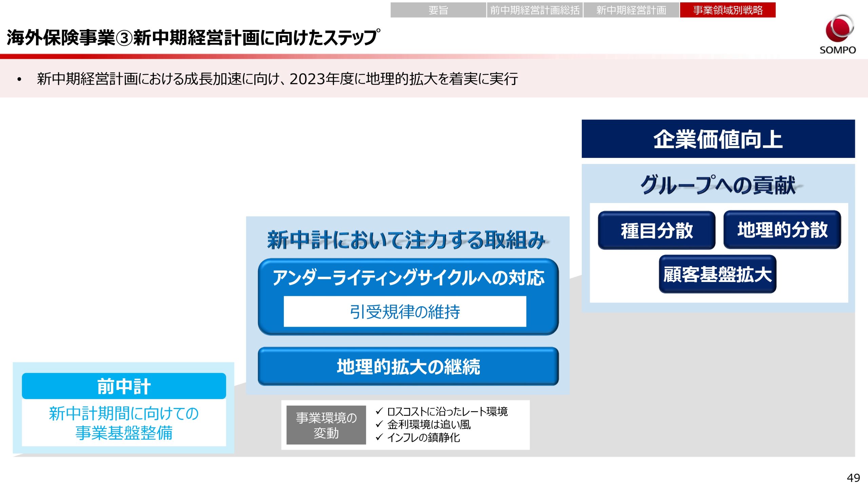
Task: Select the 新中期経営計画 tab
Action: (631, 10)
